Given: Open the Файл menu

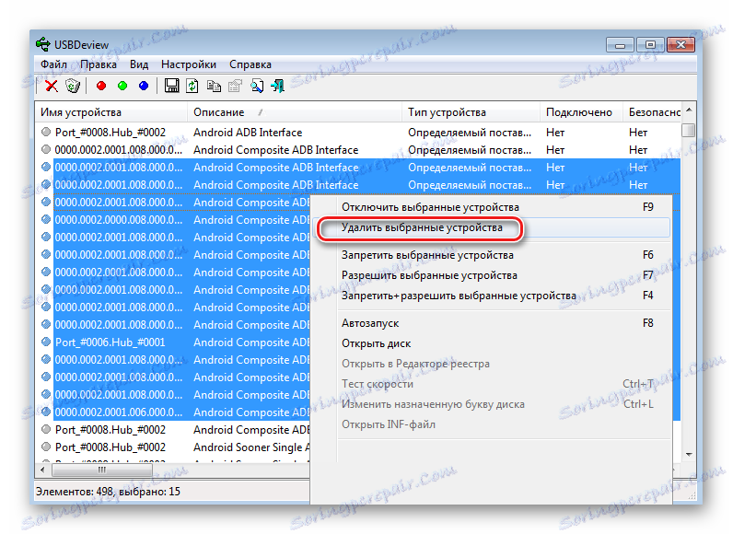Looking at the screenshot, I should pos(53,64).
